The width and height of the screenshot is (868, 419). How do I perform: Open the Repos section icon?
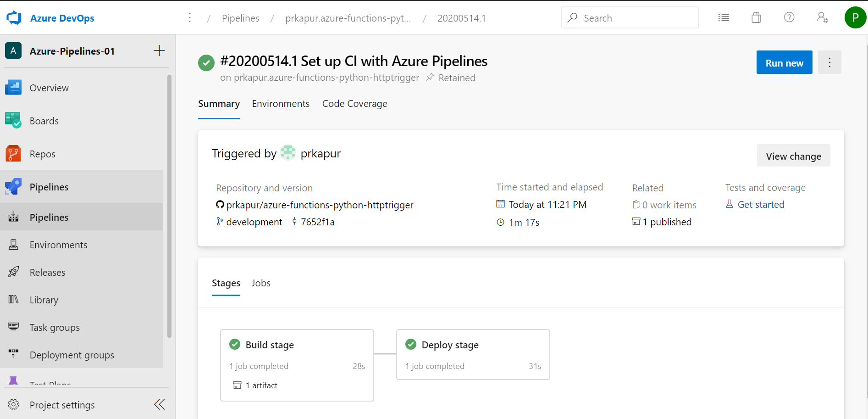click(13, 154)
